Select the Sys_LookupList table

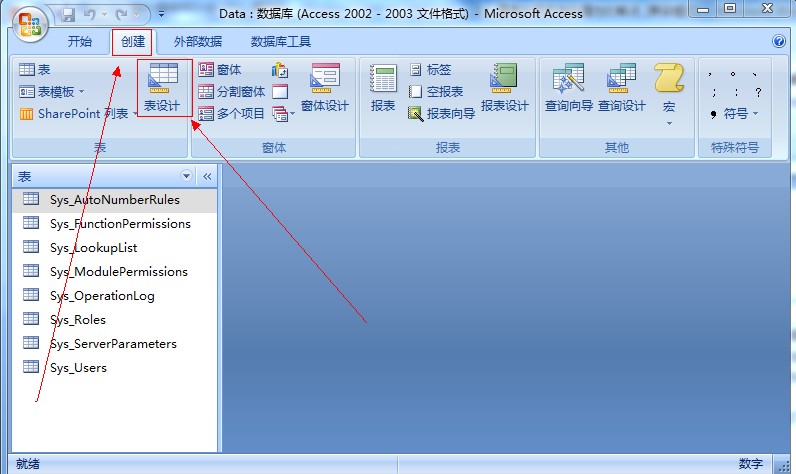click(x=115, y=248)
